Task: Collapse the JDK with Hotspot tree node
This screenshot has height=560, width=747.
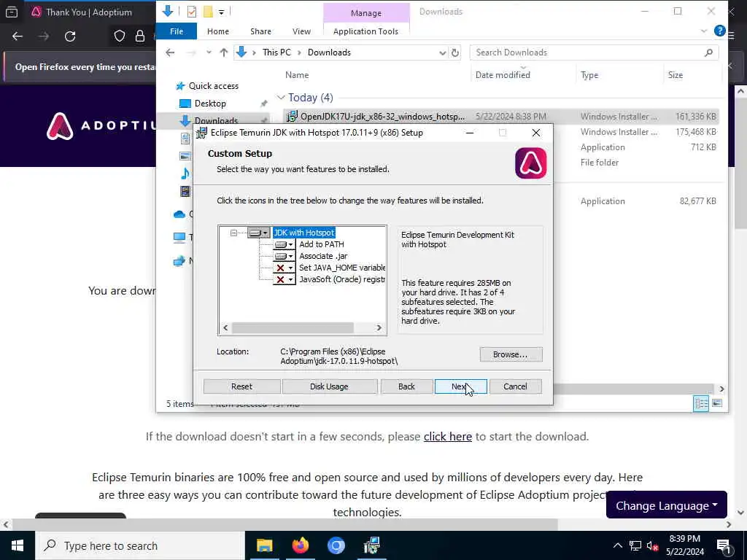Action: [233, 233]
